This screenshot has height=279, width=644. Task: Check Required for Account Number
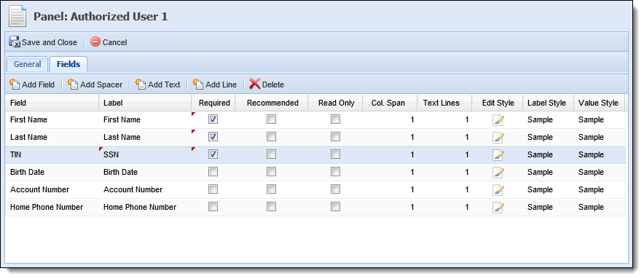pos(213,189)
